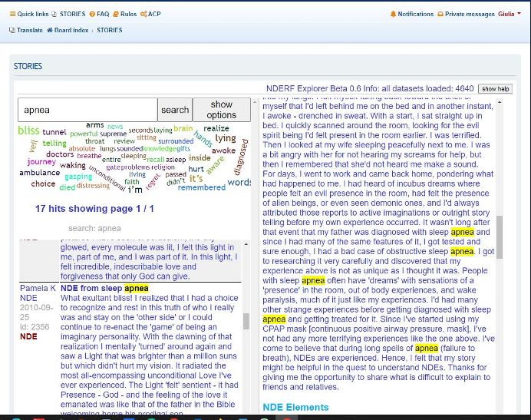Select the word telling in the word cloud
This screenshot has height=420, width=531.
(54, 144)
